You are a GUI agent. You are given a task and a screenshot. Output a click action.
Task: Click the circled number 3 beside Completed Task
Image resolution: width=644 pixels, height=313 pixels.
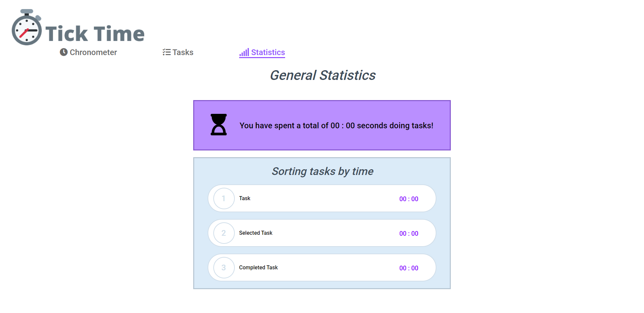(x=223, y=267)
